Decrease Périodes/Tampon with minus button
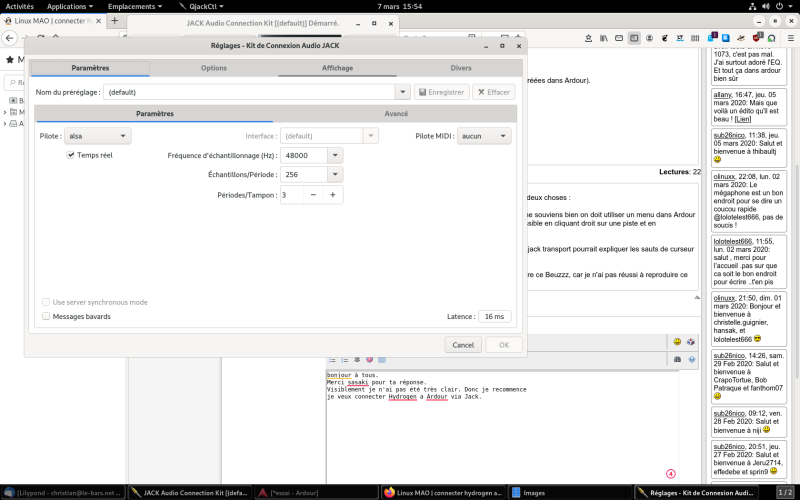This screenshot has width=800, height=500. tap(313, 195)
